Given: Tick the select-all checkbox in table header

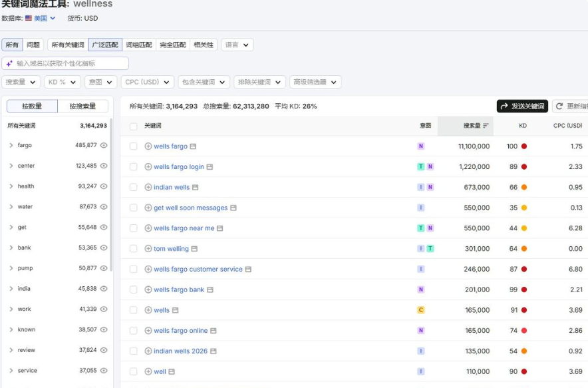Looking at the screenshot, I should 133,126.
